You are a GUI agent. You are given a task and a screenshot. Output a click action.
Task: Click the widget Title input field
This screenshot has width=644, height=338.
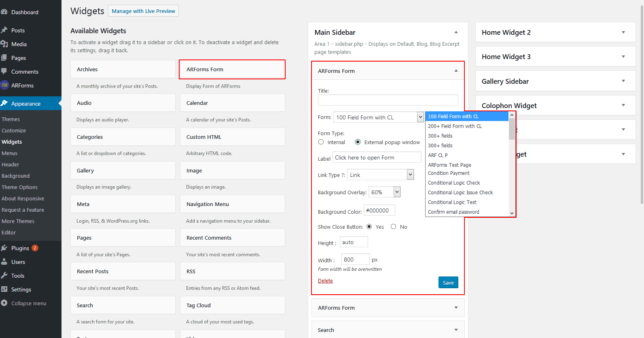tap(388, 100)
